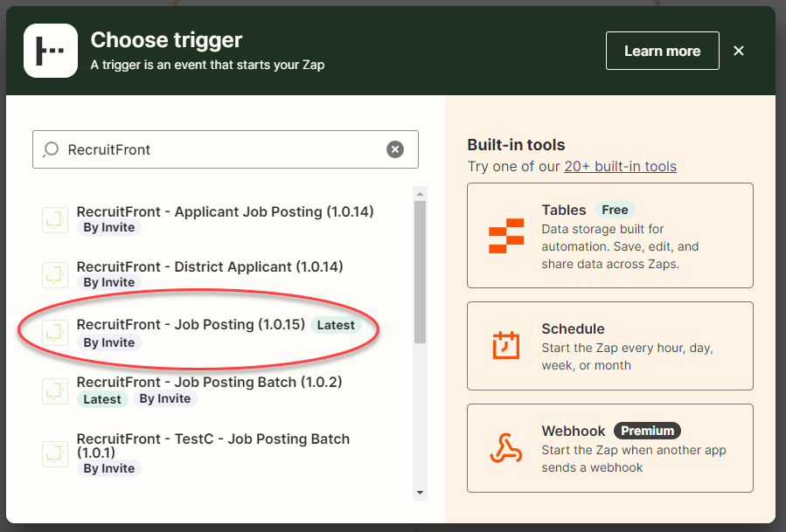Viewport: 786px width, 532px height.
Task: Close the Choose trigger dialog
Action: pos(739,51)
